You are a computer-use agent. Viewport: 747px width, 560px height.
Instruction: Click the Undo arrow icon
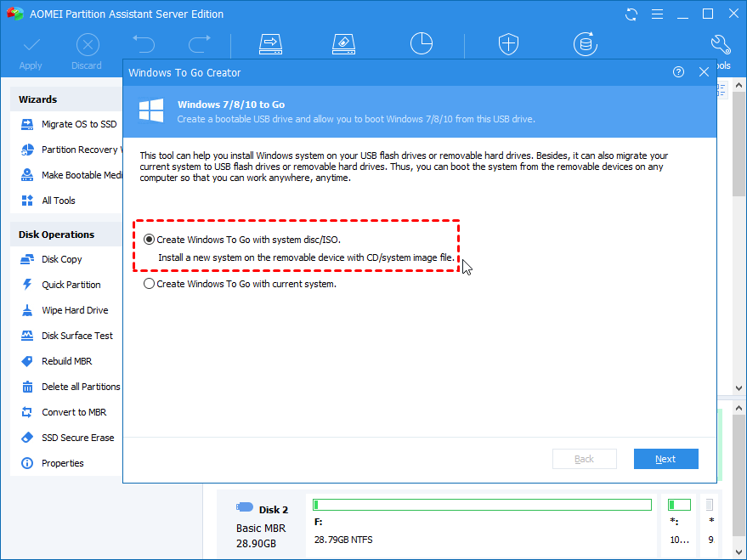[x=144, y=44]
